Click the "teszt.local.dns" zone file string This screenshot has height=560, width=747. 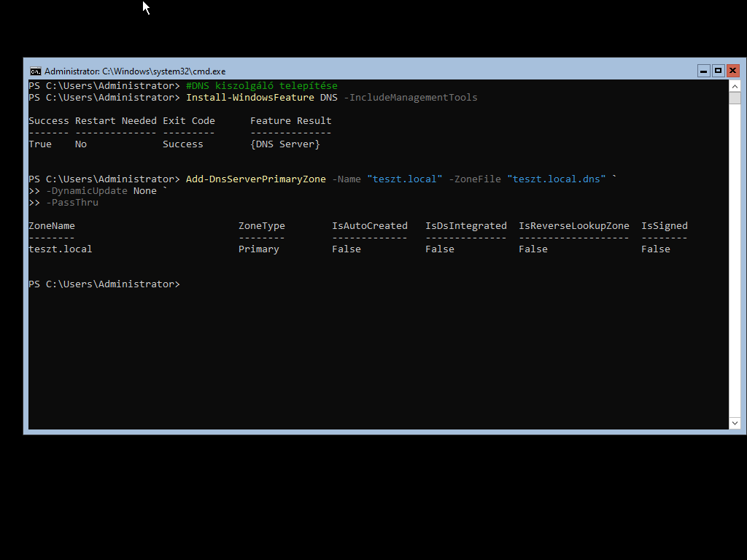[x=556, y=179]
